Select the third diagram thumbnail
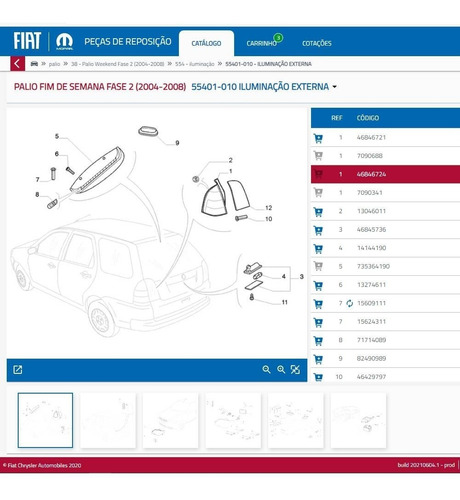This screenshot has width=460, height=500. (x=170, y=420)
